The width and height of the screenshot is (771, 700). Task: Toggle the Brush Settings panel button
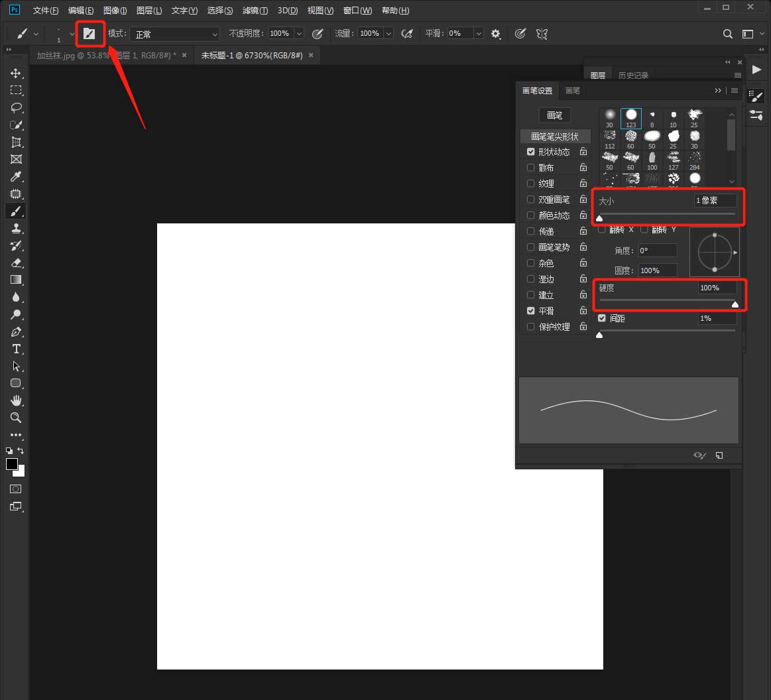click(x=89, y=33)
